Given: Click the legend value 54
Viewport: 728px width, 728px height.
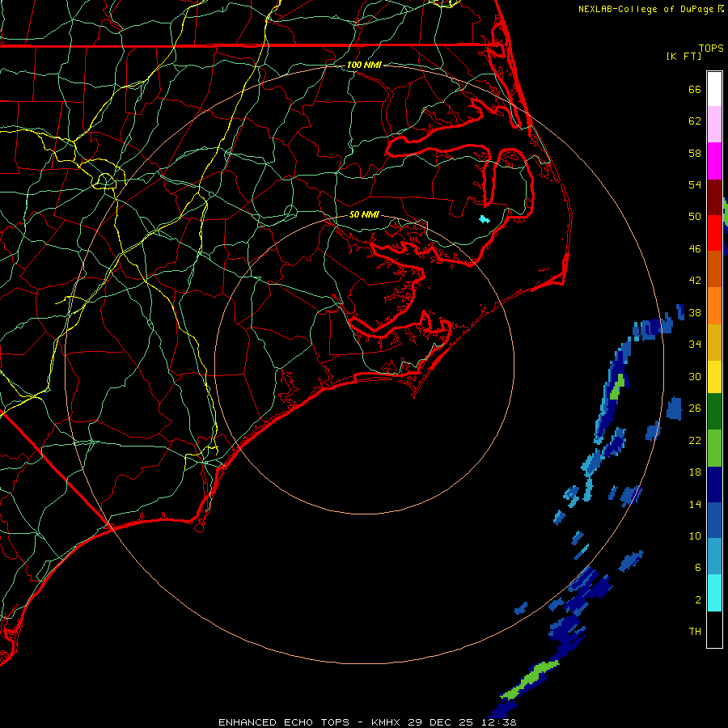Looking at the screenshot, I should coord(695,184).
